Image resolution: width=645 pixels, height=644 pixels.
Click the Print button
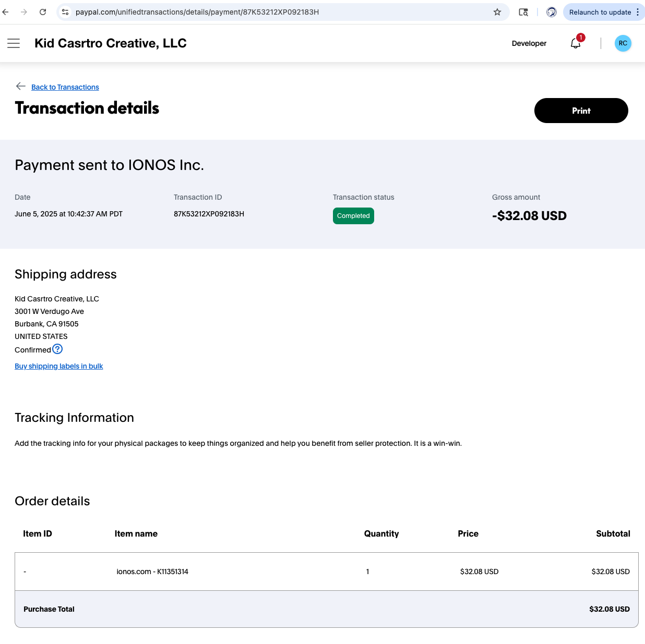[x=581, y=111]
